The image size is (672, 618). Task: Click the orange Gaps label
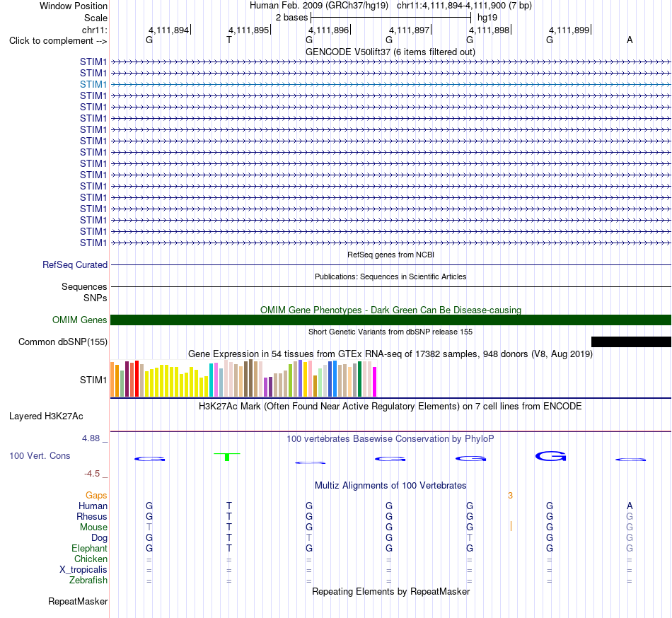pyautogui.click(x=96, y=496)
